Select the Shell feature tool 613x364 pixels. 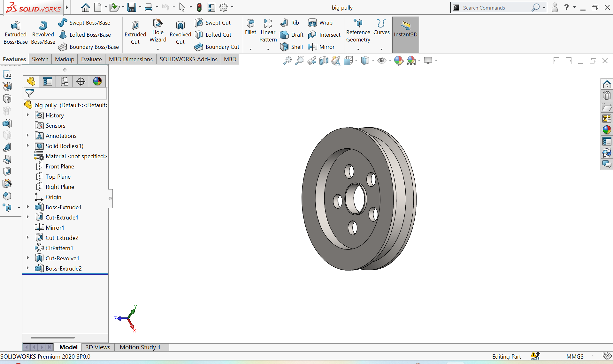click(x=291, y=47)
